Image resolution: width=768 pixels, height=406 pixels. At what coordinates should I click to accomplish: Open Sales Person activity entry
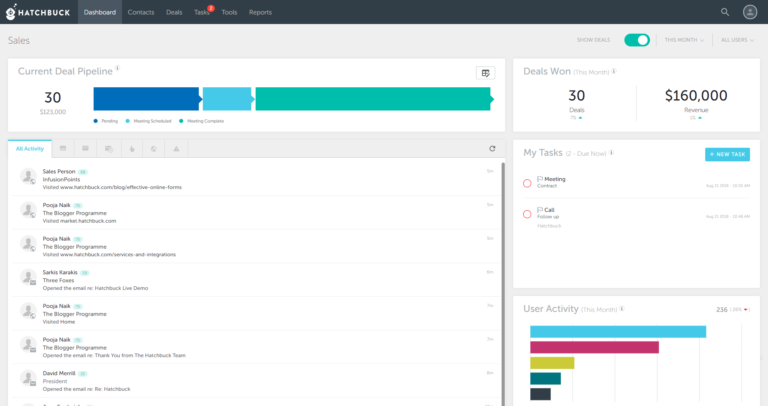pyautogui.click(x=59, y=171)
